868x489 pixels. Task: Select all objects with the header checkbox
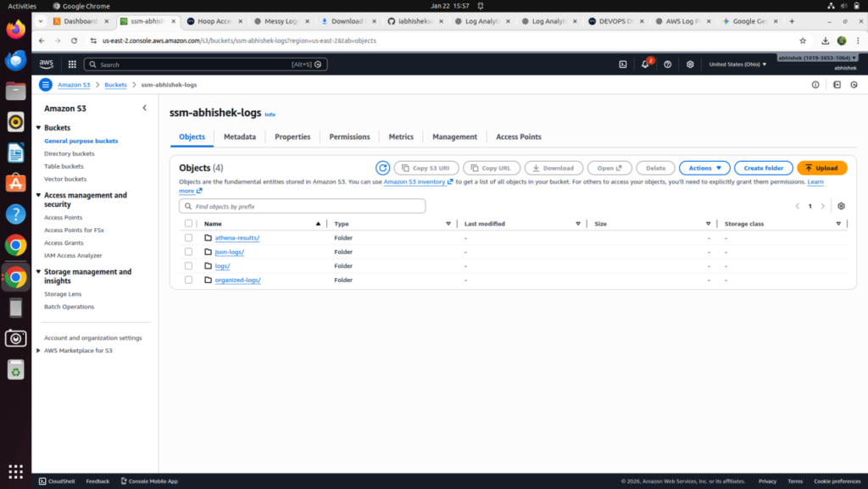(x=188, y=223)
